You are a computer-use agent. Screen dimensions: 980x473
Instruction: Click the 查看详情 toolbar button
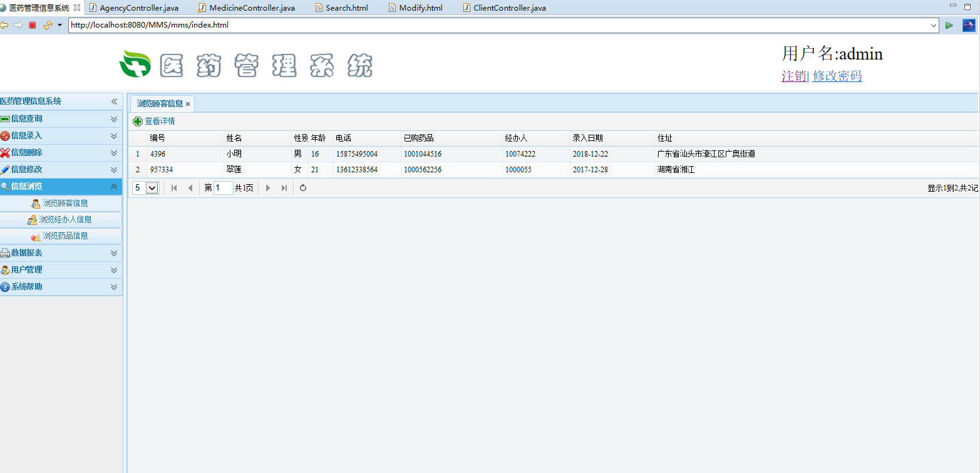coord(154,122)
